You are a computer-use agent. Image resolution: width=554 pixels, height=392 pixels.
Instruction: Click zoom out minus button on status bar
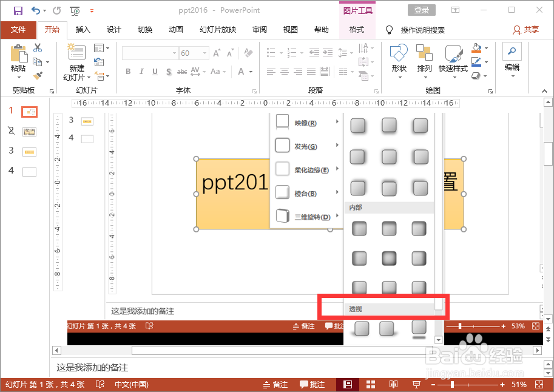[433, 385]
